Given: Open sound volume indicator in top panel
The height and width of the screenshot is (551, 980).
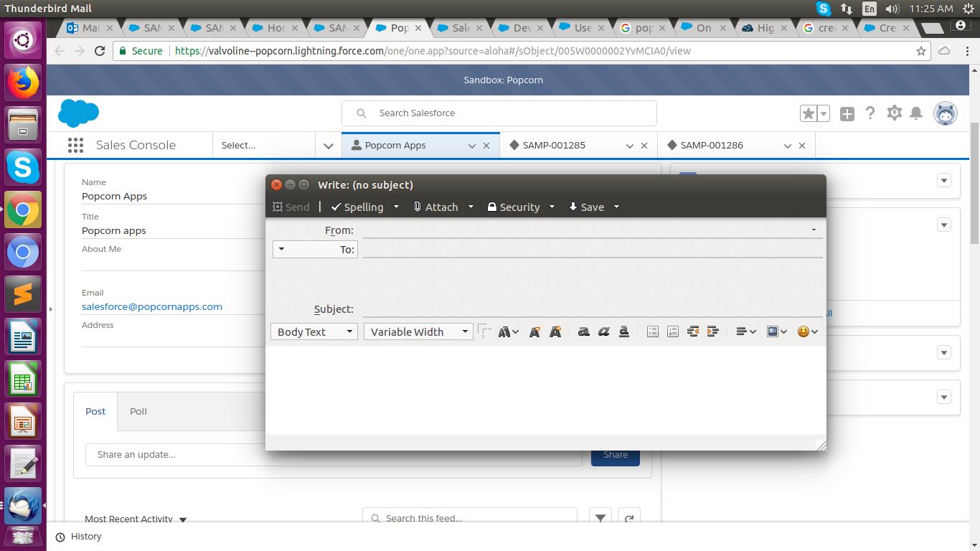Looking at the screenshot, I should (892, 9).
